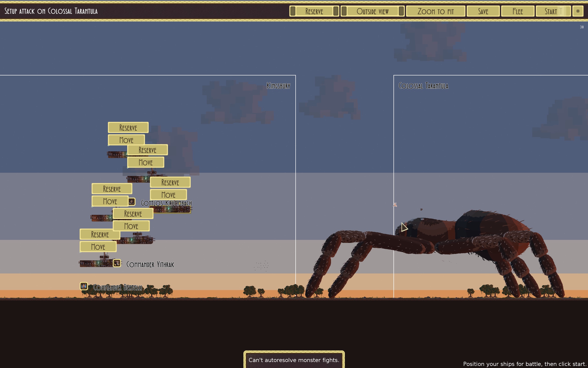
Task: Click the Reserve label in the top bar
Action: tap(314, 11)
